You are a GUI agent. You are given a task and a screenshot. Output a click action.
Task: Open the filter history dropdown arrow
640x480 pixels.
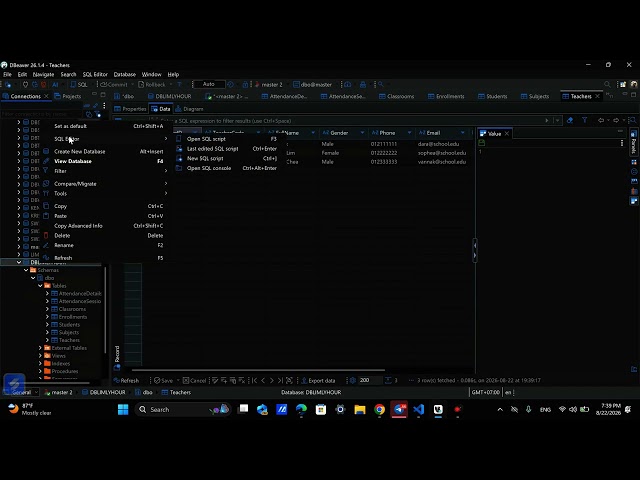click(557, 120)
